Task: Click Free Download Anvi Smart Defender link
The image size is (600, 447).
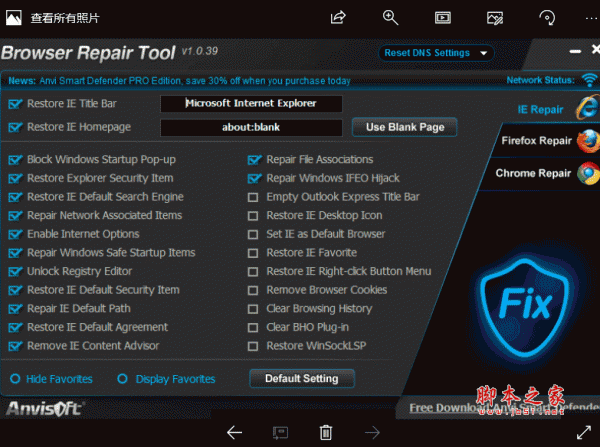Action: tap(504, 408)
